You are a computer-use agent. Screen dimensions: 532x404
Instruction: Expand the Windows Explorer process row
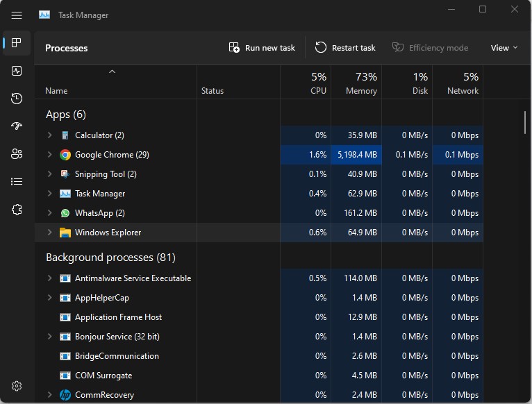49,232
